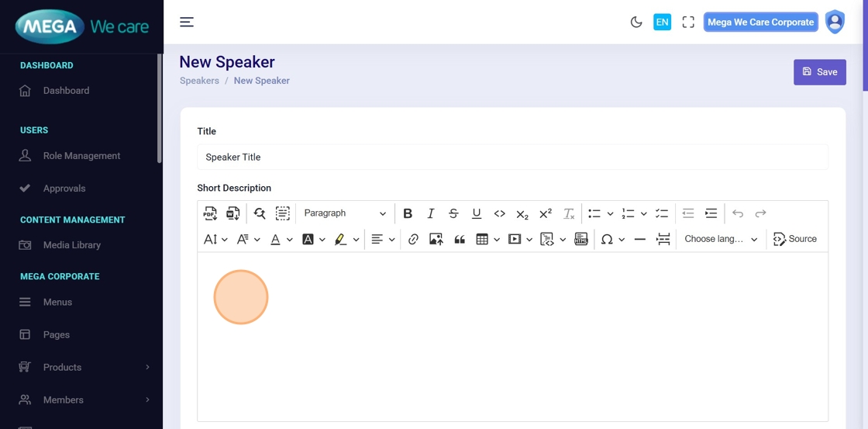Screen dimensions: 868x429
Task: Click the Save button
Action: click(819, 72)
